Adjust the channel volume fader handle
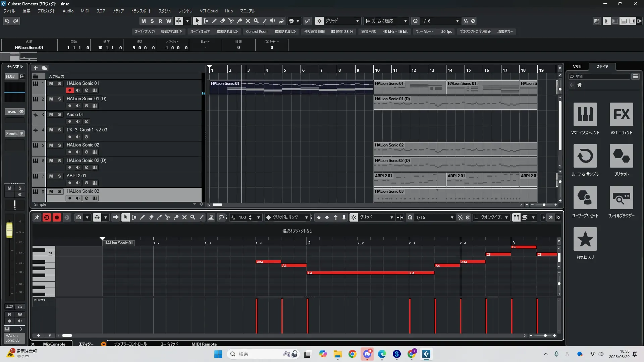 click(9, 230)
